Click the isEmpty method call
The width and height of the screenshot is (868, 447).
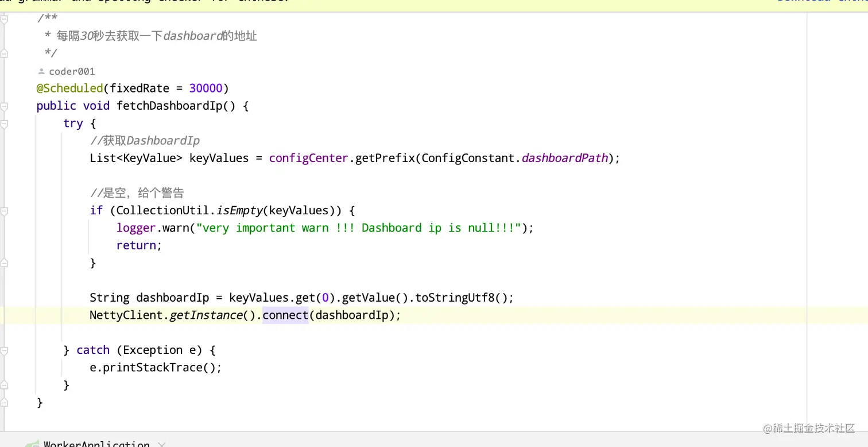(x=239, y=210)
